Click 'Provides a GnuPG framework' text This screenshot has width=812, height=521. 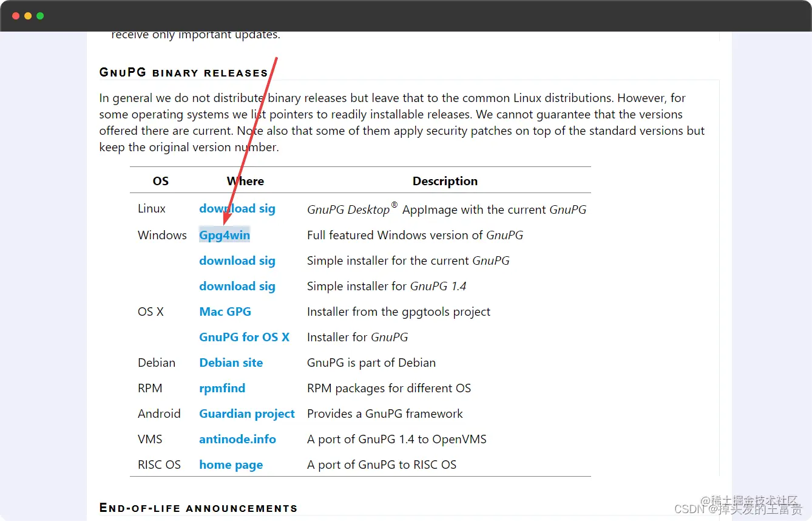point(385,414)
